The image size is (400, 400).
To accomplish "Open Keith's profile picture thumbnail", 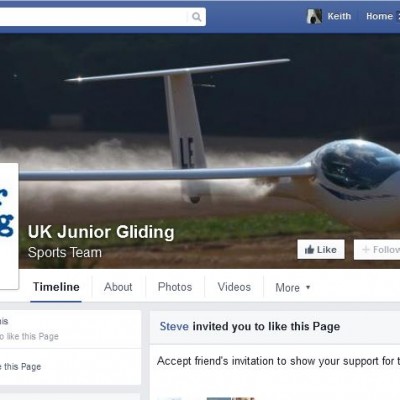I will [314, 16].
